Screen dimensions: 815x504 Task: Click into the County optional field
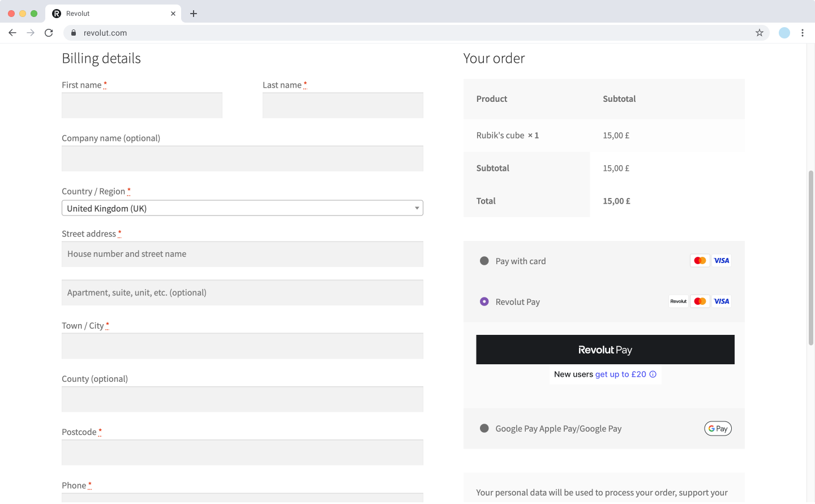[x=242, y=399]
